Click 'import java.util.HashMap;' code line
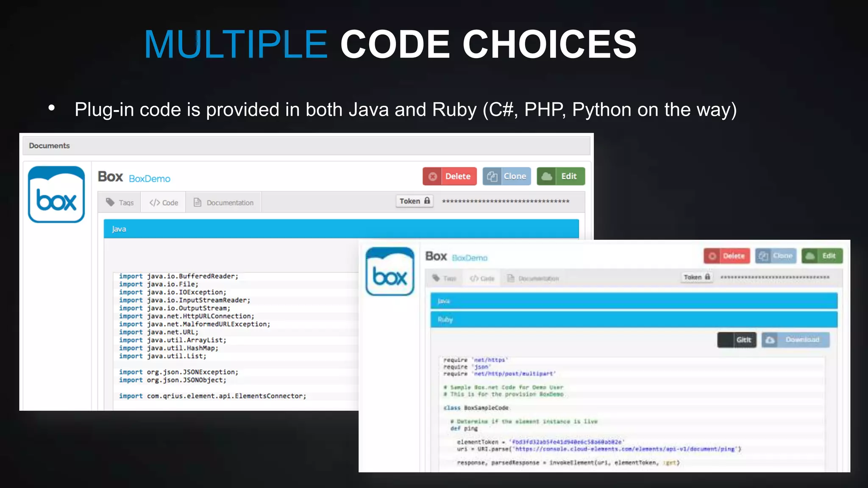Viewport: 868px width, 488px height. 169,348
